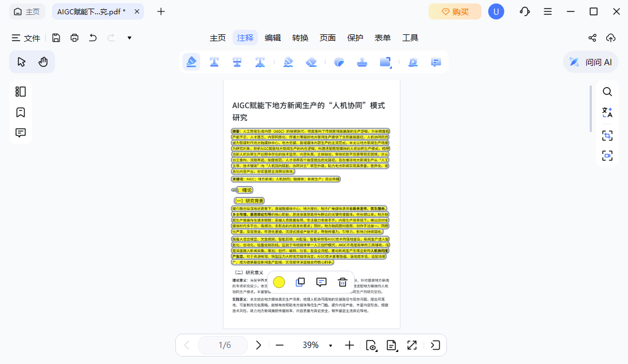Open the 问问 AI assistant
628x364 pixels.
pos(591,62)
